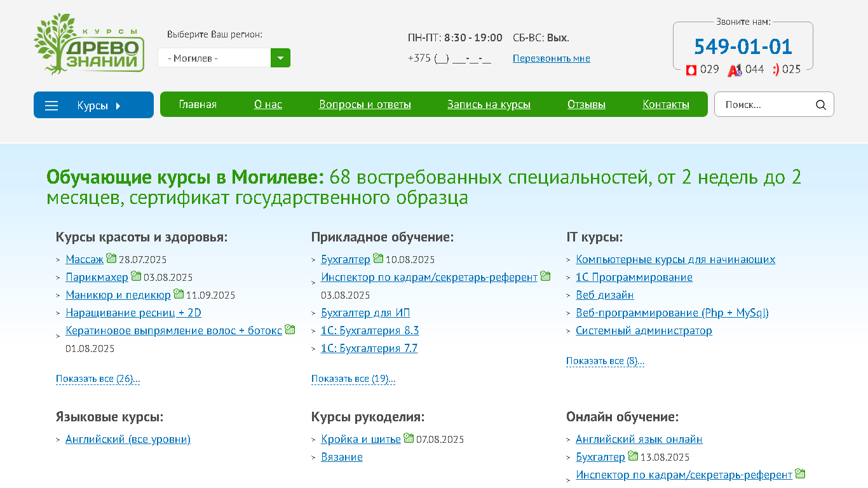This screenshot has height=488, width=868.
Task: Open Инспектор по кадрам link under Онлайн обучение
Action: (684, 475)
